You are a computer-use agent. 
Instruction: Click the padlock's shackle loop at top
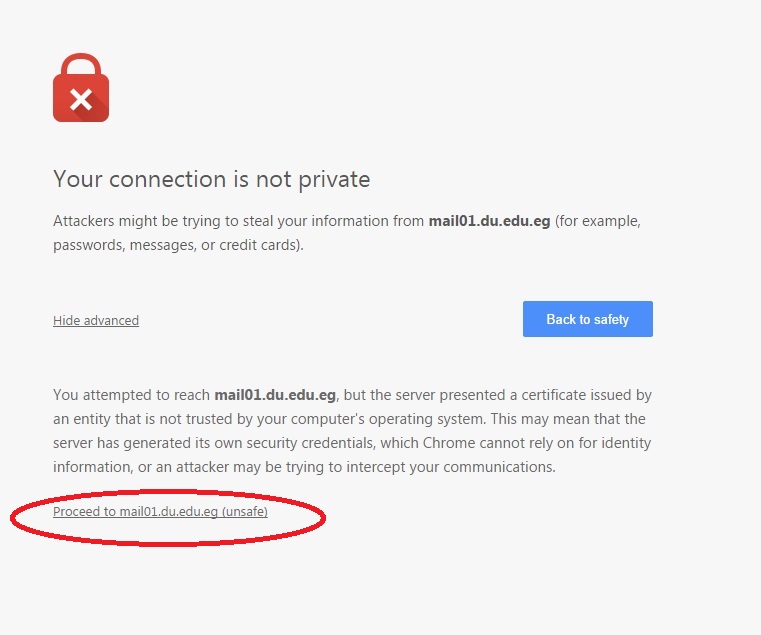[x=81, y=65]
